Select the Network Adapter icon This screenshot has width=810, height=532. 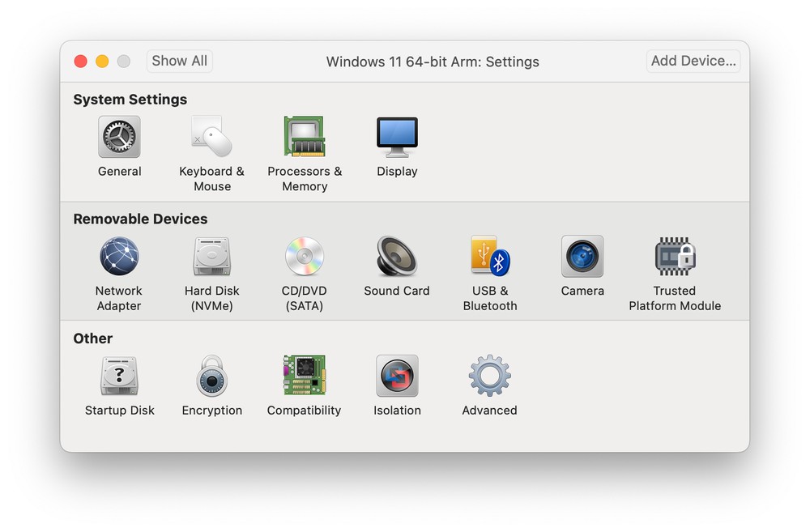[119, 256]
